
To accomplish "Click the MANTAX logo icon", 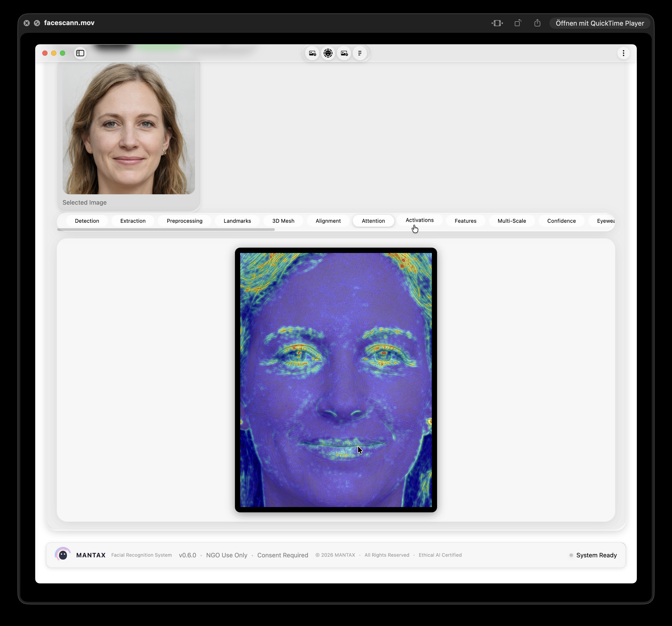I will (x=63, y=555).
